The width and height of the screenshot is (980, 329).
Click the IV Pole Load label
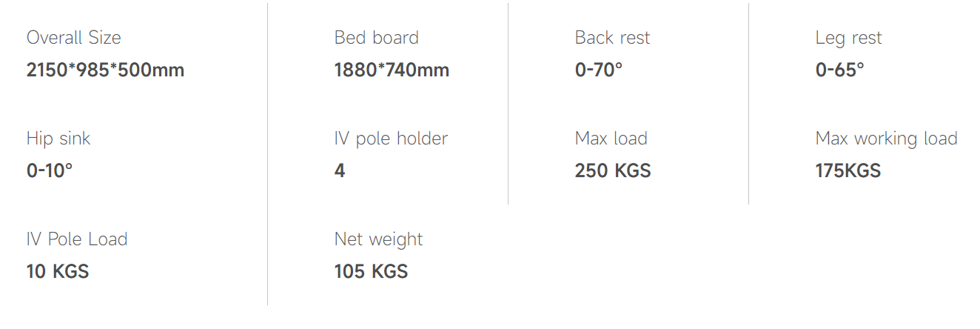[77, 239]
